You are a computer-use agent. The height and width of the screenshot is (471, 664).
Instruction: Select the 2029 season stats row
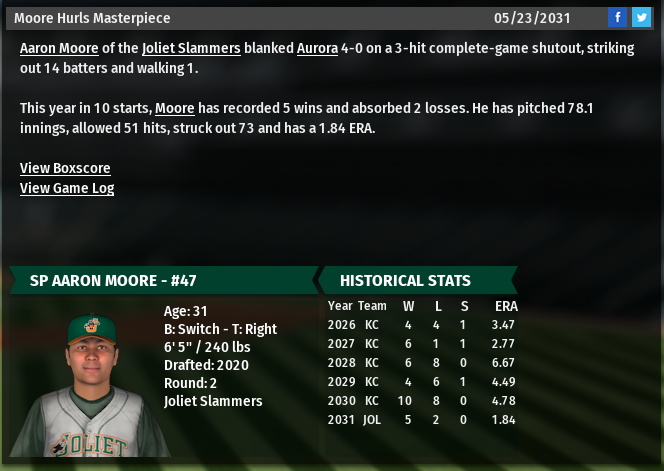click(422, 382)
